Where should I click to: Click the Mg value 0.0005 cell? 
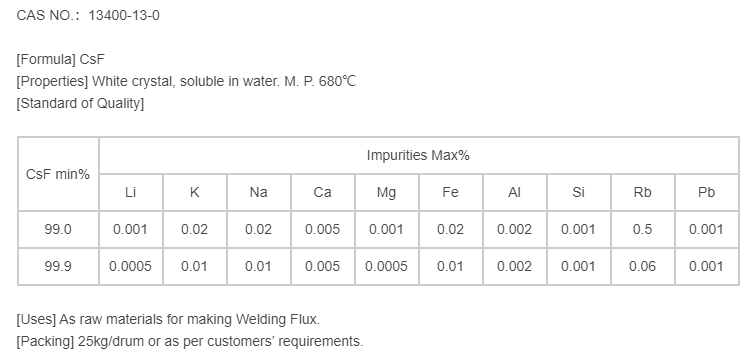click(387, 266)
